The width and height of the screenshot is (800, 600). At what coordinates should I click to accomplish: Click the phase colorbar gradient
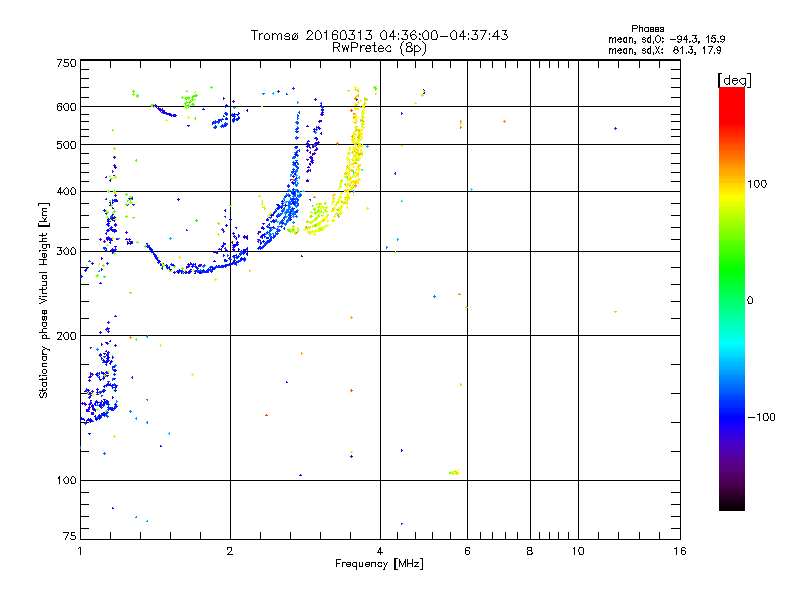732,298
